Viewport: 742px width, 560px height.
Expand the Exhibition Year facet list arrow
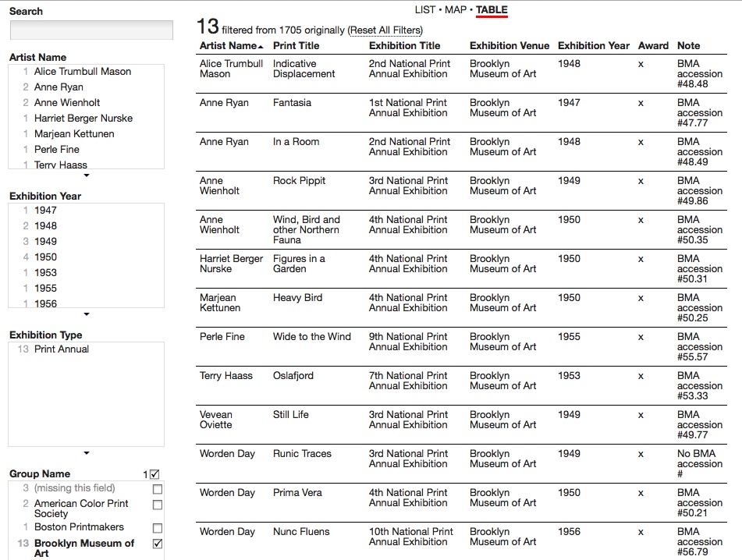(86, 314)
